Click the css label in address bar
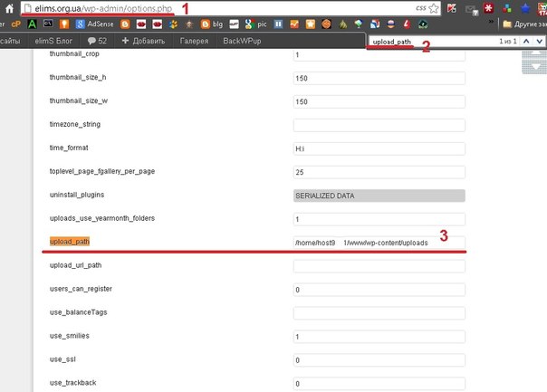Screen dimensions: 547x392 [x=421, y=8]
